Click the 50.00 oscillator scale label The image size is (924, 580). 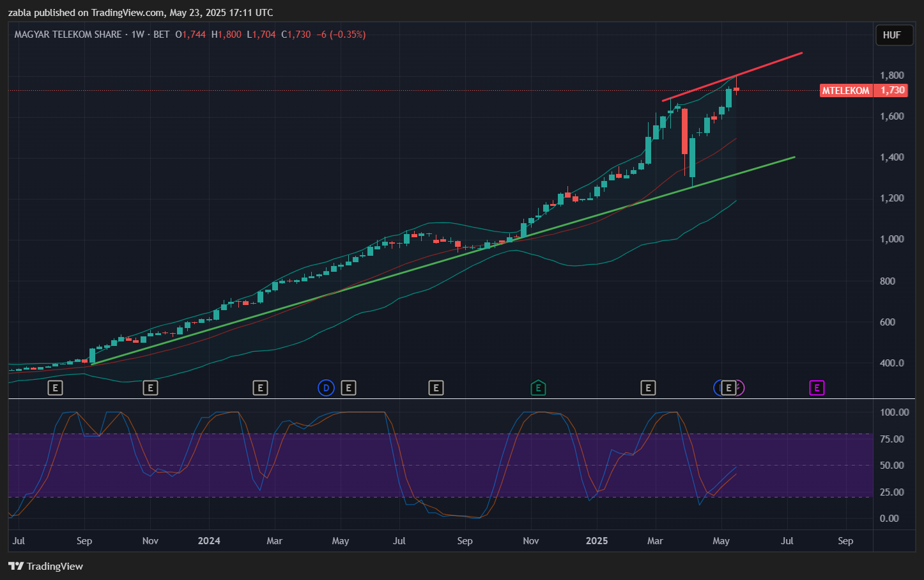[892, 465]
